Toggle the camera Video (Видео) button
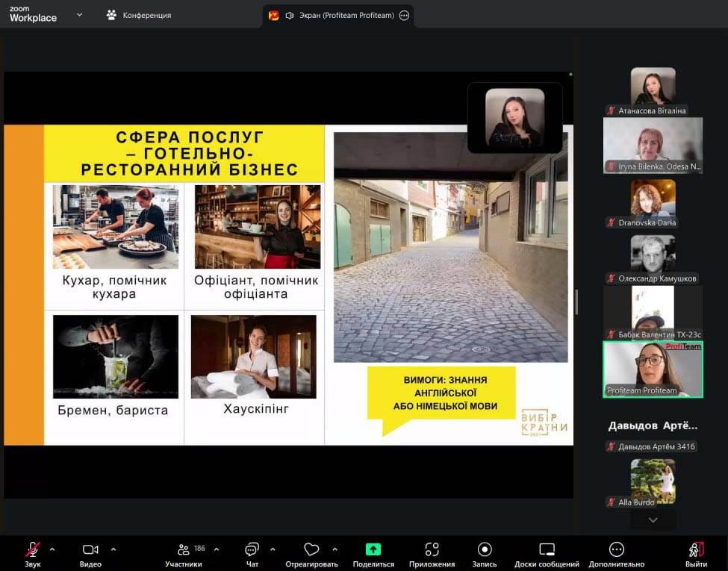The width and height of the screenshot is (728, 571). point(90,550)
